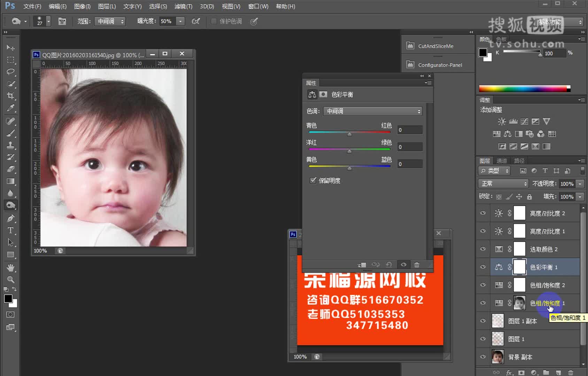Open the 不透明度 dropdown arrow
The image size is (588, 376).
pos(580,183)
